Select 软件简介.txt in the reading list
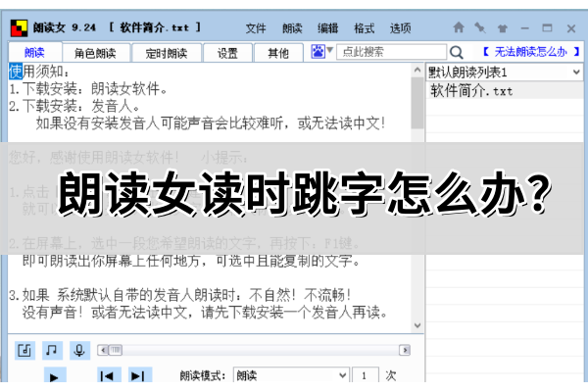Image resolution: width=588 pixels, height=392 pixels. [x=505, y=91]
